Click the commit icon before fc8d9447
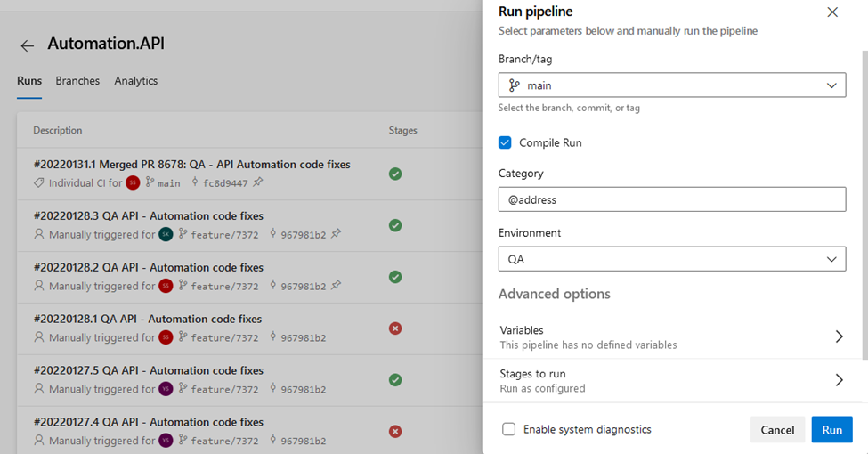Image resolution: width=868 pixels, height=454 pixels. pos(195,182)
